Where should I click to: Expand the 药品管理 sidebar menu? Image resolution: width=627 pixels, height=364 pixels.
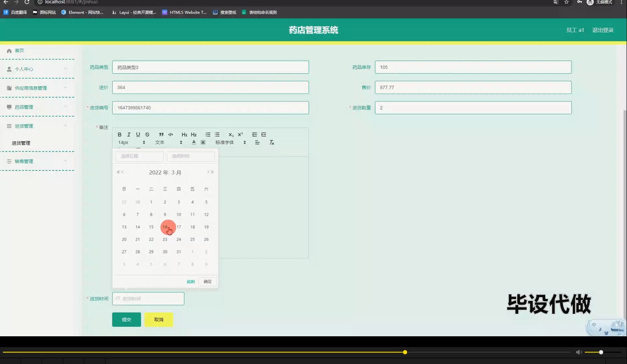click(x=37, y=107)
